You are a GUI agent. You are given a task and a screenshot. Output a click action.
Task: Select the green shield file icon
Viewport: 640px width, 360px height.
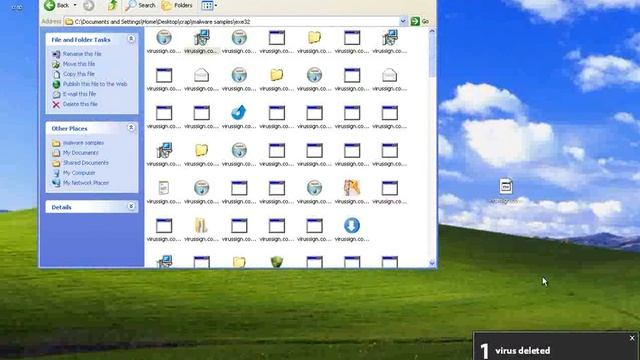[x=277, y=261]
